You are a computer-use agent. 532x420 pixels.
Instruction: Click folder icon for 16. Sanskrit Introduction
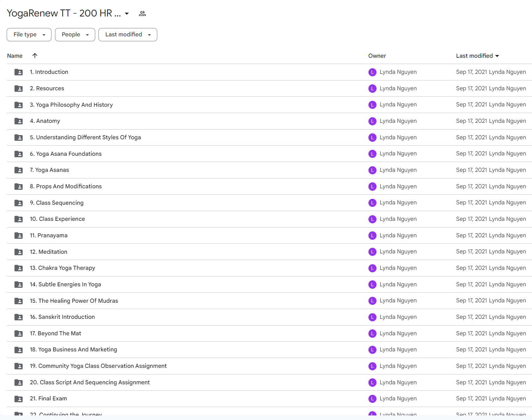click(x=19, y=317)
